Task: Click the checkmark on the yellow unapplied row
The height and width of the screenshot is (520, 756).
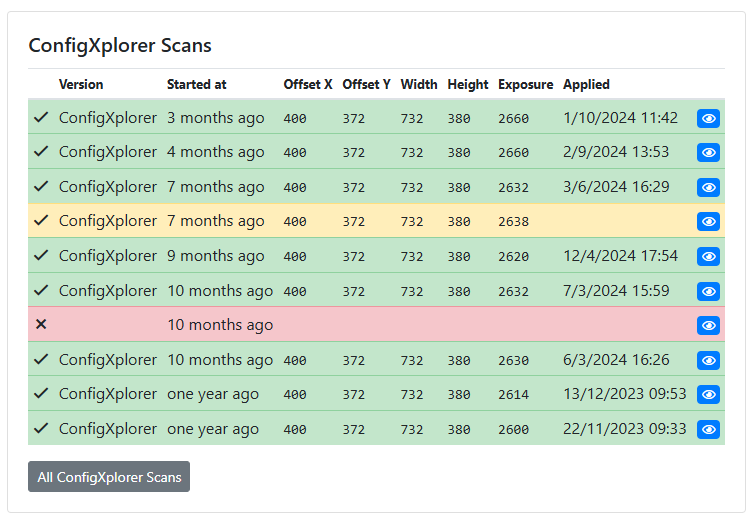Action: 41,221
